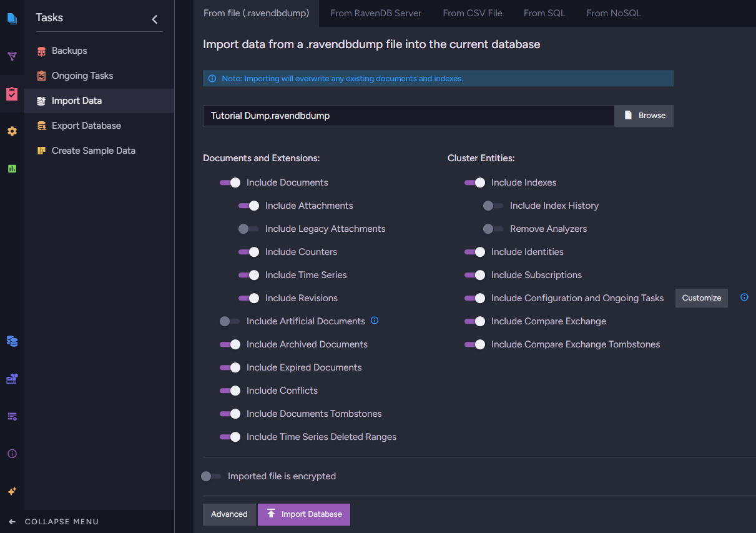Open the Documents icon in the left rail
Viewport: 756px width, 533px height.
tap(12, 19)
